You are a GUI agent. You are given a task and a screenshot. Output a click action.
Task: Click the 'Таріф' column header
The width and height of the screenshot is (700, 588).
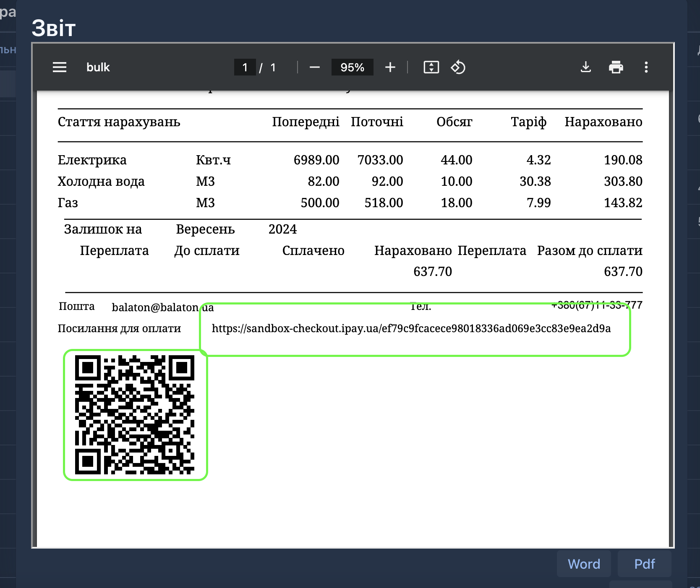529,122
